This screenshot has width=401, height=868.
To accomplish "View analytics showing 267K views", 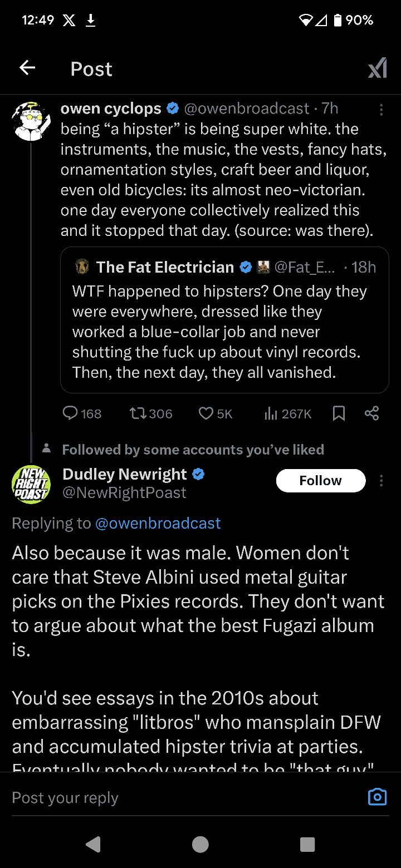I will (271, 413).
